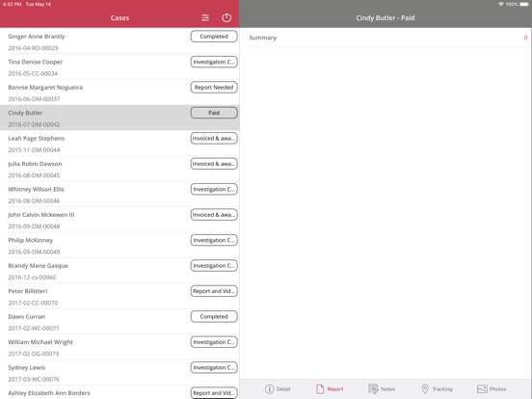Tap Invoiced status for John Calvin Mckewen III
The image size is (532, 399).
click(214, 215)
